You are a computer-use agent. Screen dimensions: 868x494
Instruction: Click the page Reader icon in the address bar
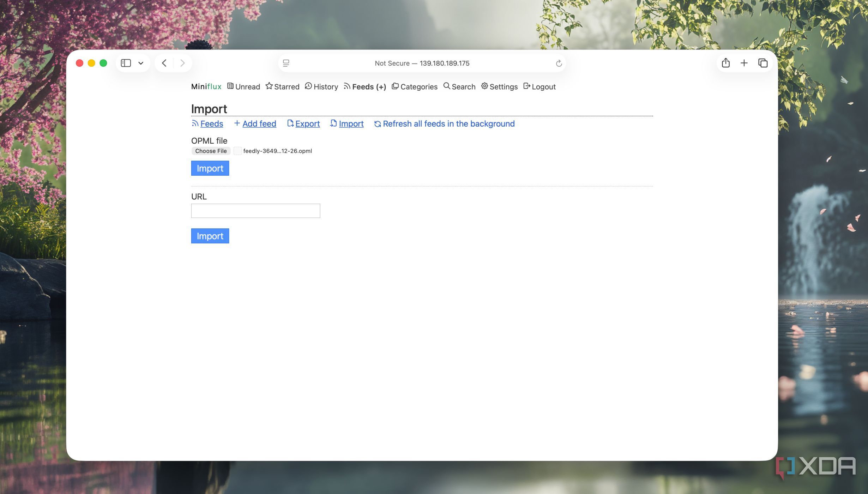[286, 63]
